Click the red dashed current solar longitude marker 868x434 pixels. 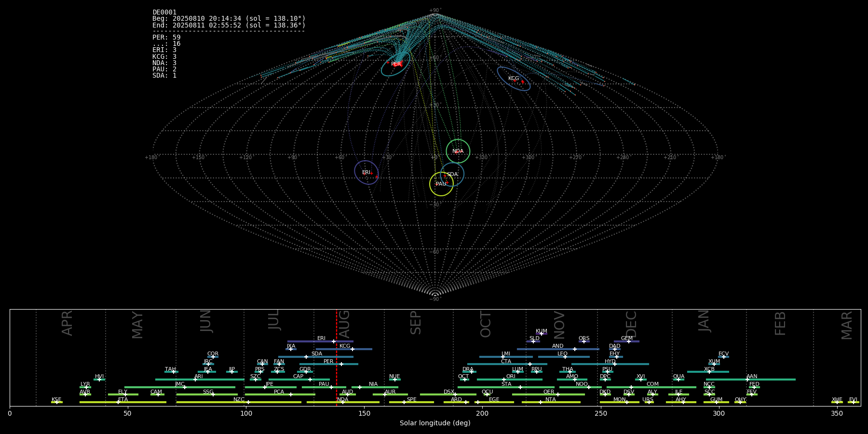337,357
